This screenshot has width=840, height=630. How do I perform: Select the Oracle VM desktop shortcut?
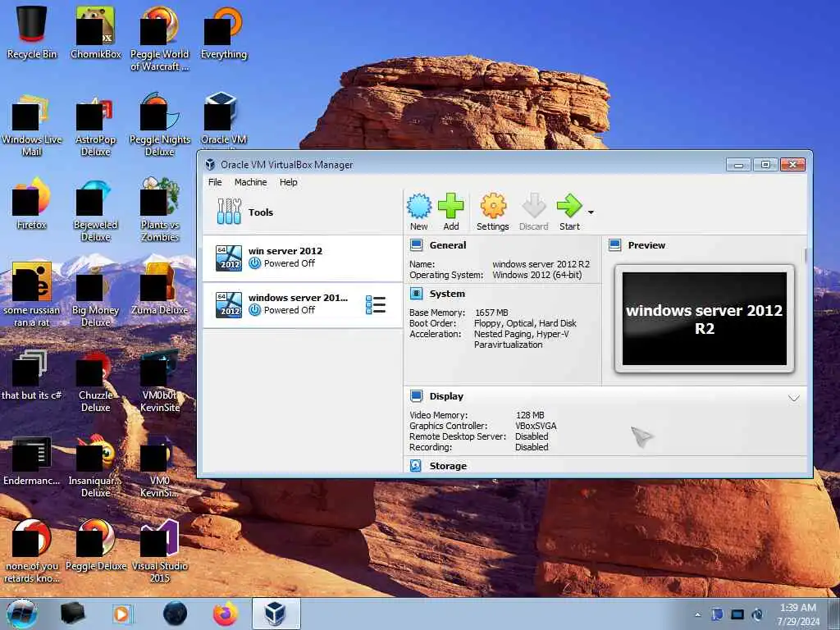tap(224, 121)
